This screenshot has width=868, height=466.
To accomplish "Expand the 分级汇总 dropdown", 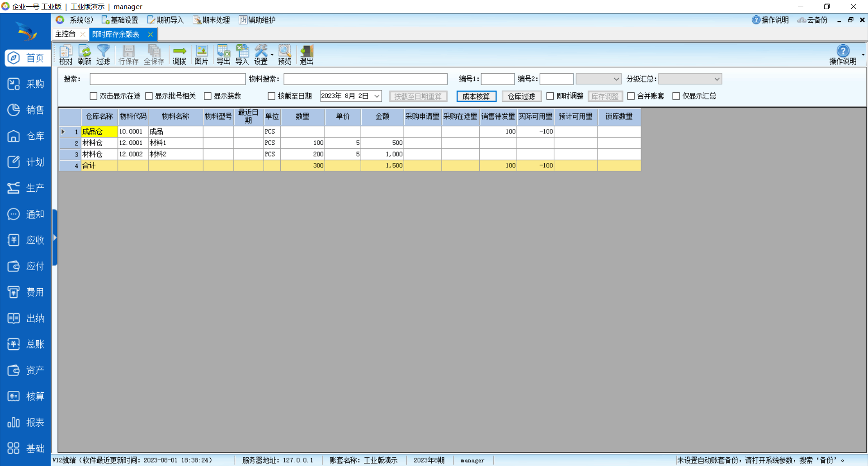I will (717, 79).
